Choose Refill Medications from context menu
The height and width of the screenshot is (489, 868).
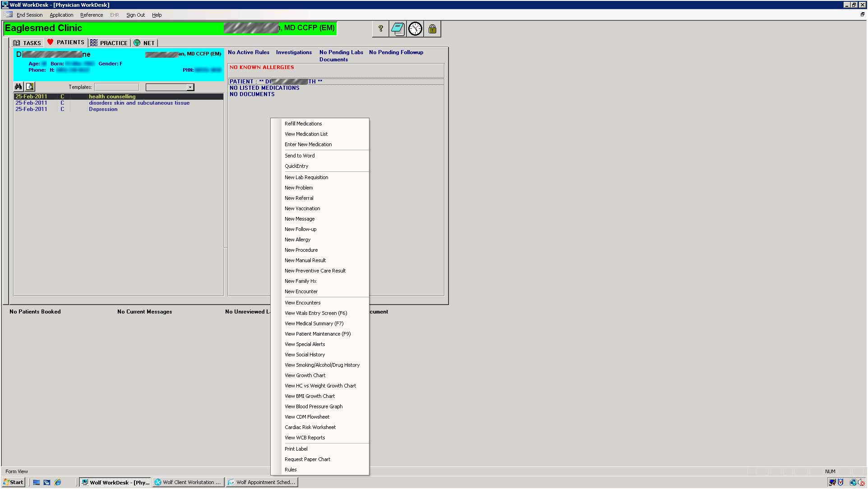(x=303, y=124)
